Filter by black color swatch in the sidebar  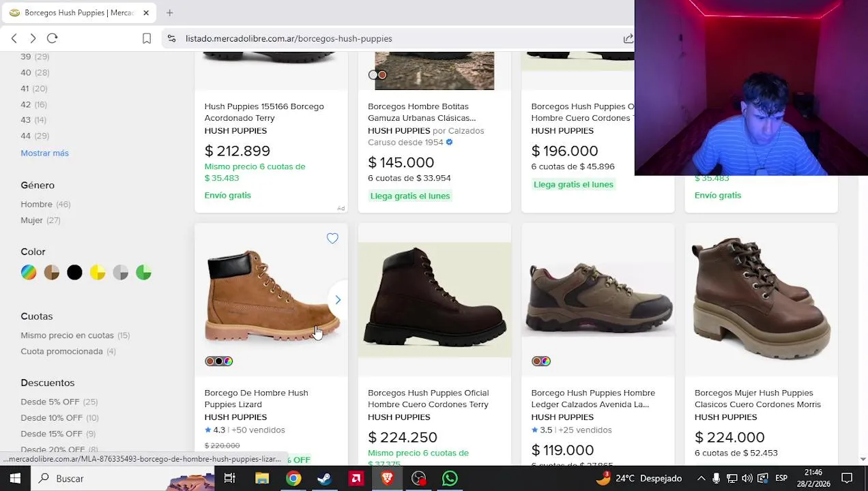point(74,273)
